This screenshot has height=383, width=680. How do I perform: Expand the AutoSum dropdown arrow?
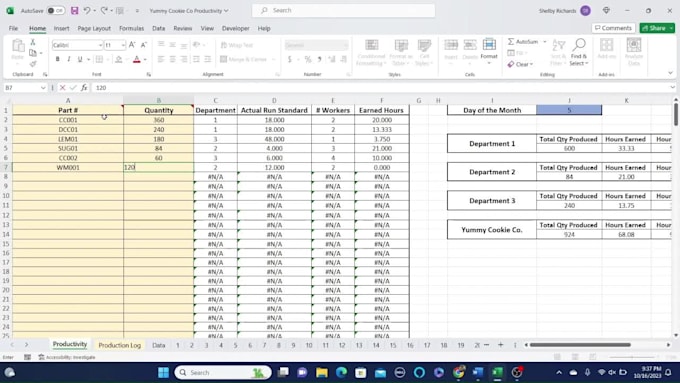click(545, 42)
